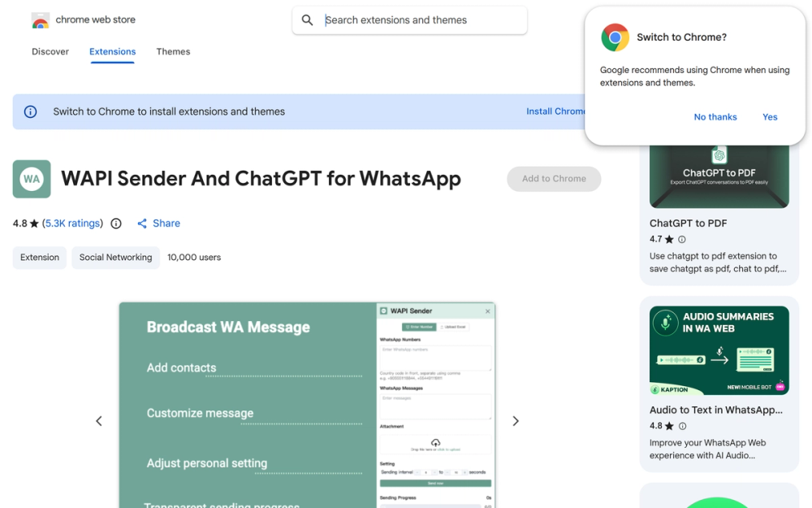The height and width of the screenshot is (508, 812).
Task: Click the info icon in the blue banner
Action: click(x=30, y=111)
